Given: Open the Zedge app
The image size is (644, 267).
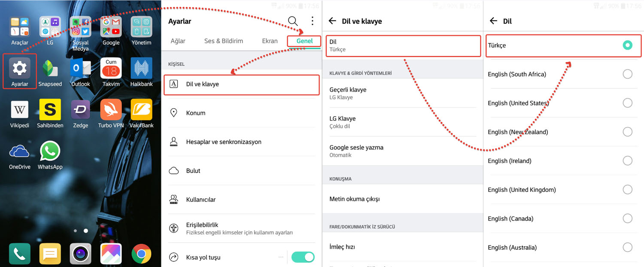Looking at the screenshot, I should tap(80, 110).
